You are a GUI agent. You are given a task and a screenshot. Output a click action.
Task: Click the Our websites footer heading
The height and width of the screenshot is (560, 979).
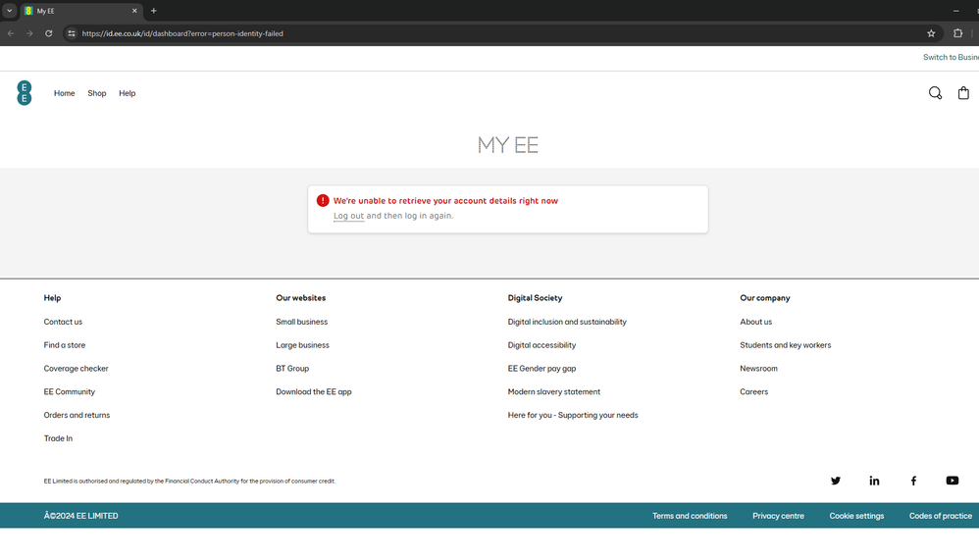pyautogui.click(x=301, y=298)
